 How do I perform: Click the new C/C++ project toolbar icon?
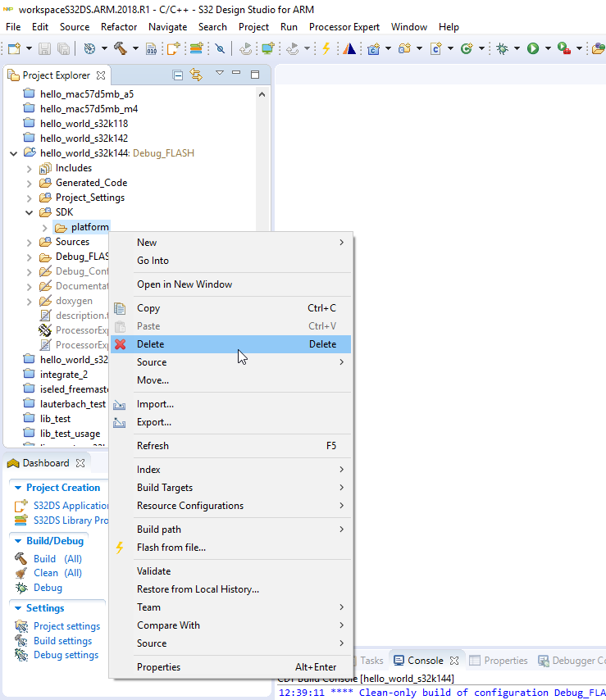coord(373,48)
